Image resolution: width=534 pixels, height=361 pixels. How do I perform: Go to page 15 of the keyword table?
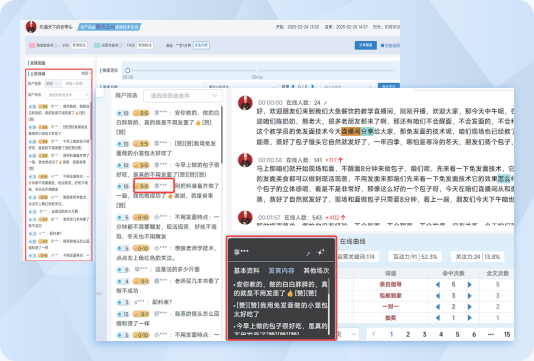click(507, 334)
